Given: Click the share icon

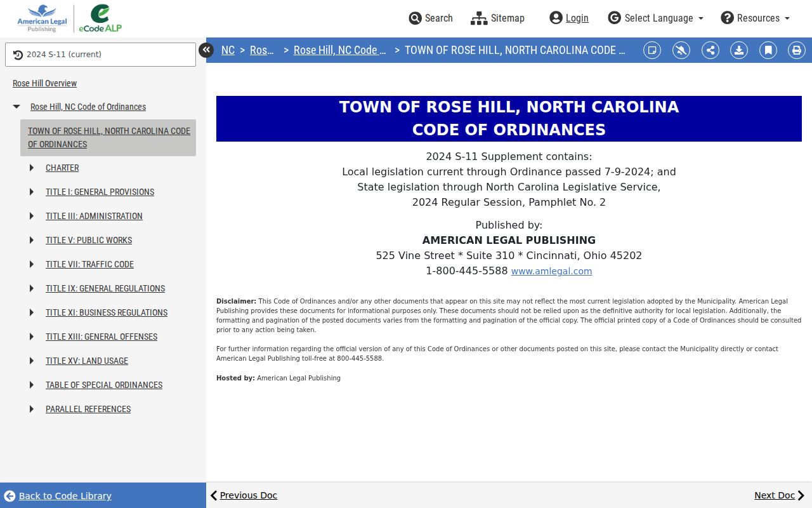Looking at the screenshot, I should click(x=710, y=50).
